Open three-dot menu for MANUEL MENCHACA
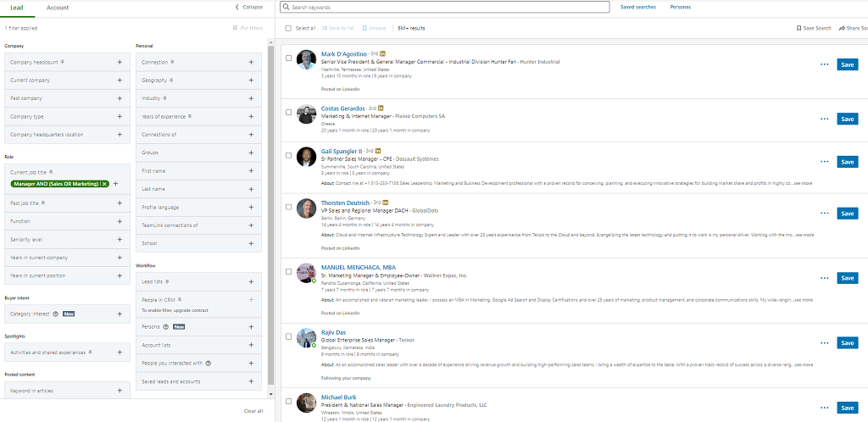This screenshot has height=422, width=868. tap(824, 278)
